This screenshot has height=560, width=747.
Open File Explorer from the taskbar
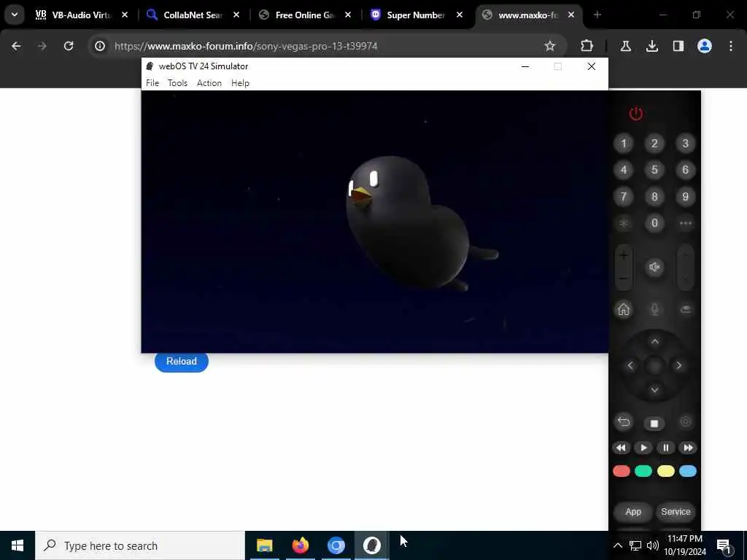(264, 545)
